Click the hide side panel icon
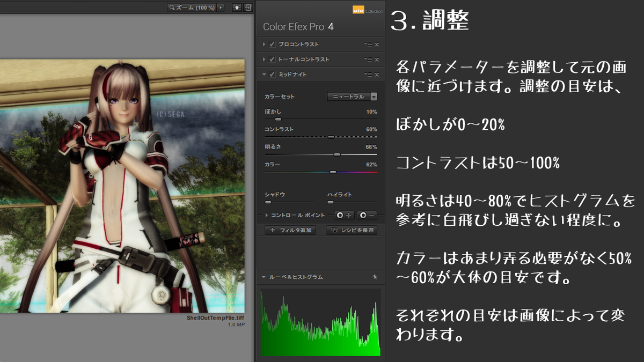The height and width of the screenshot is (362, 644). coord(248,8)
